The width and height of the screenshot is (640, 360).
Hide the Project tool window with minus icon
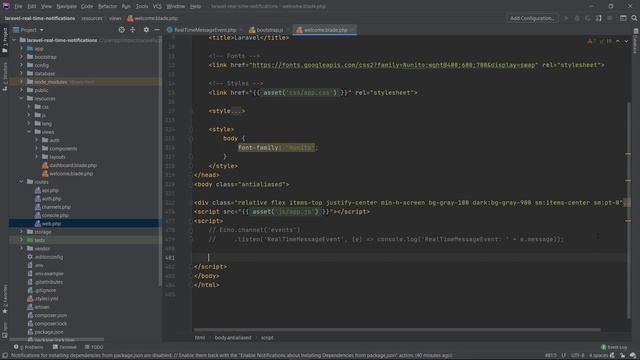point(157,30)
